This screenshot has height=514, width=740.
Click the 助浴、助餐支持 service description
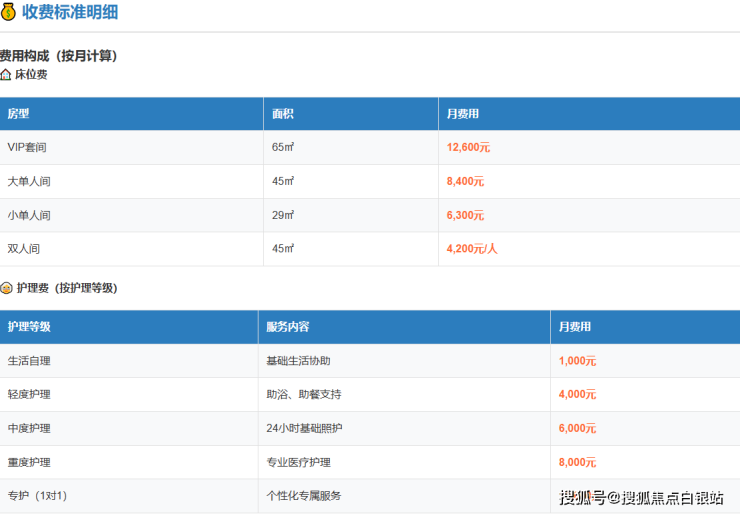304,395
